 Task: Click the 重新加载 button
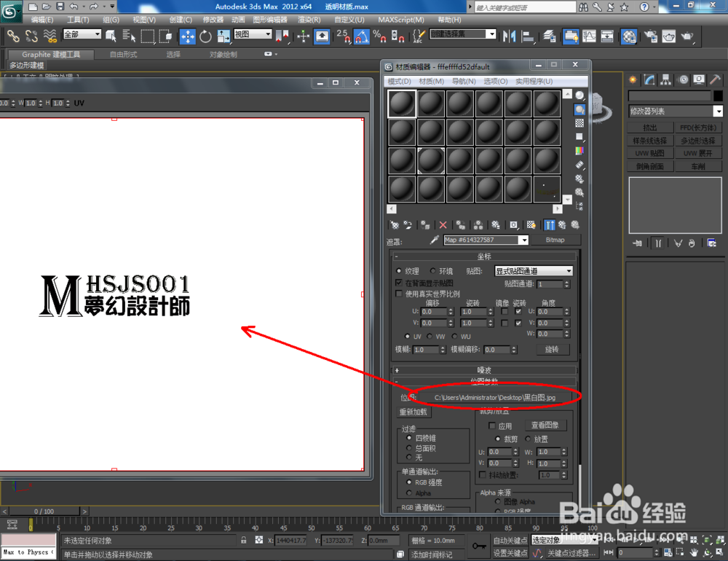(x=413, y=412)
